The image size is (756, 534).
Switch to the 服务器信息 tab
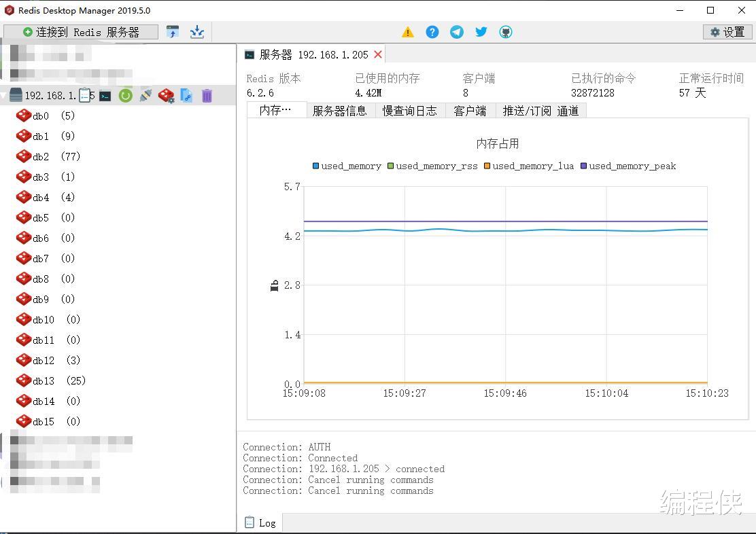coord(340,111)
